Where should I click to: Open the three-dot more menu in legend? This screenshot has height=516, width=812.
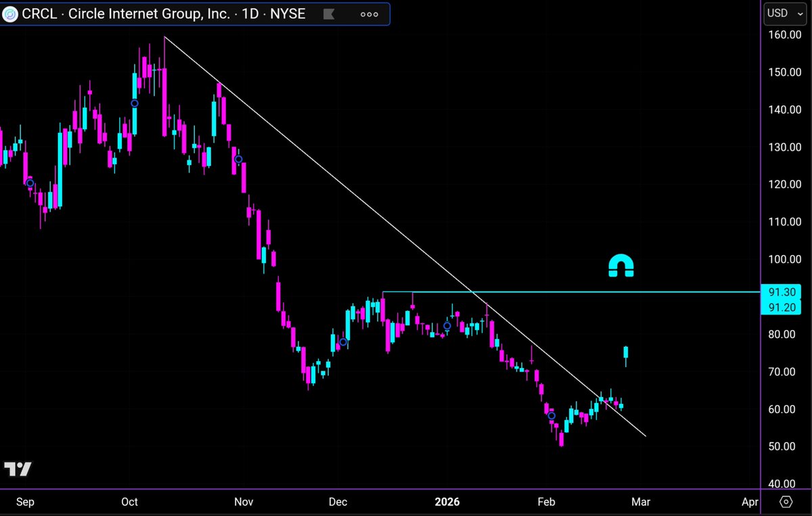370,14
